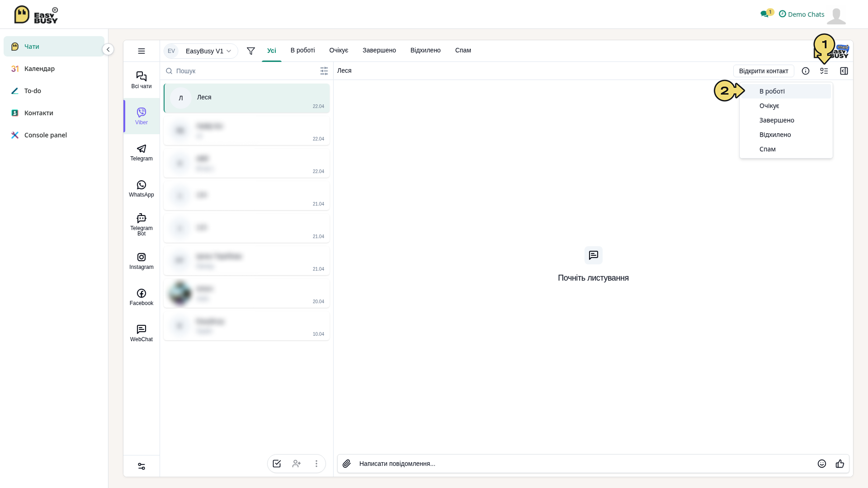
Task: Open the WhatsApp channel
Action: pyautogui.click(x=142, y=188)
